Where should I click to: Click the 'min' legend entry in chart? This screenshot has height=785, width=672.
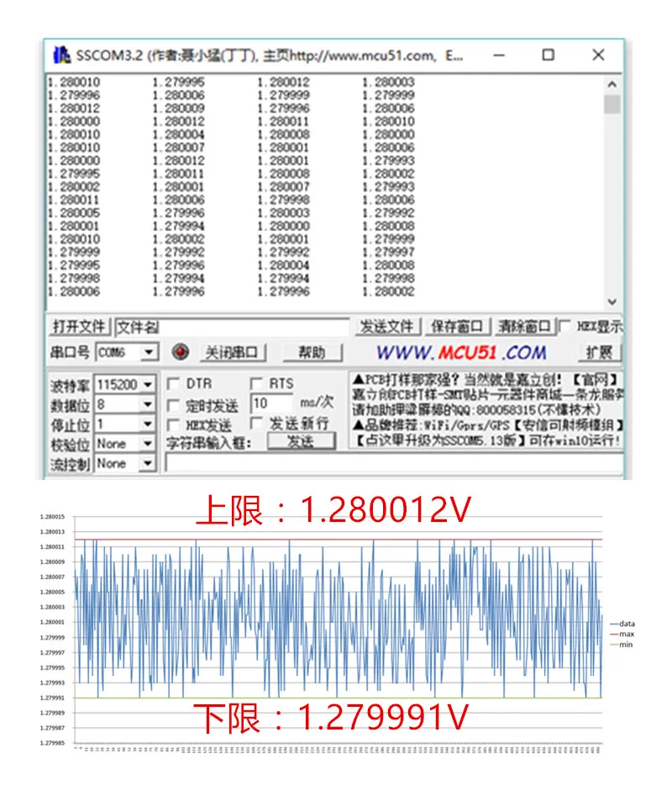[x=622, y=645]
